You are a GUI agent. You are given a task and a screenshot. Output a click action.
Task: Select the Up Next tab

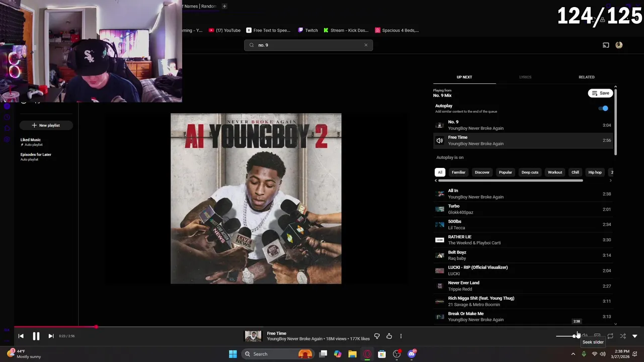[x=464, y=77]
